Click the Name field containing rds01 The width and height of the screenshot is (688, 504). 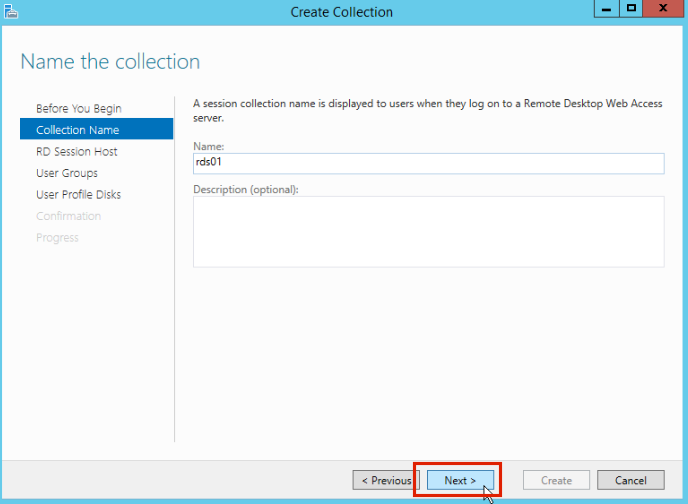pos(428,163)
